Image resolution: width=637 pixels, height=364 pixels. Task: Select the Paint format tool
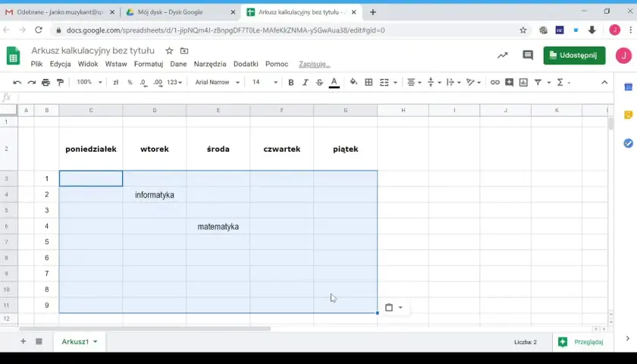pos(60,83)
